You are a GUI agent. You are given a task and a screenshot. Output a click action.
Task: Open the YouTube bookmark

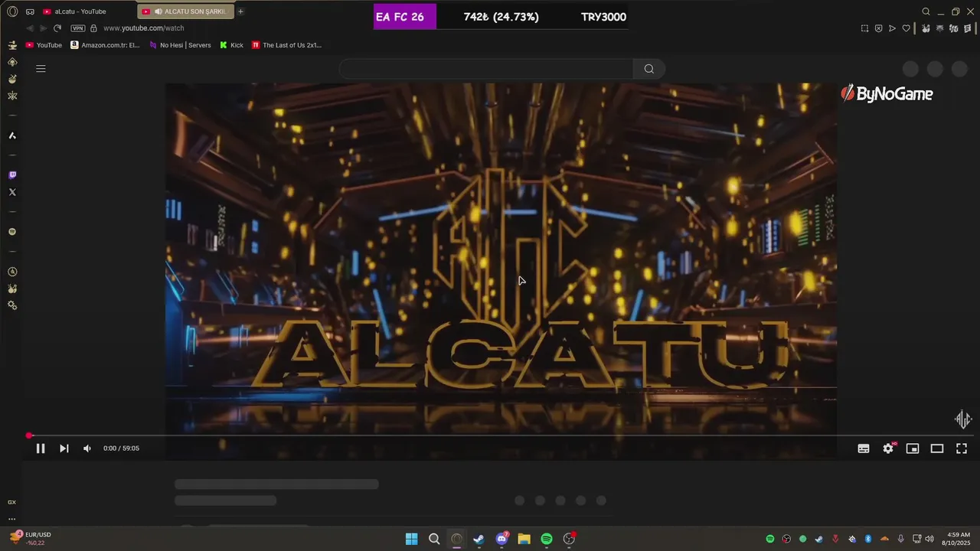coord(44,45)
